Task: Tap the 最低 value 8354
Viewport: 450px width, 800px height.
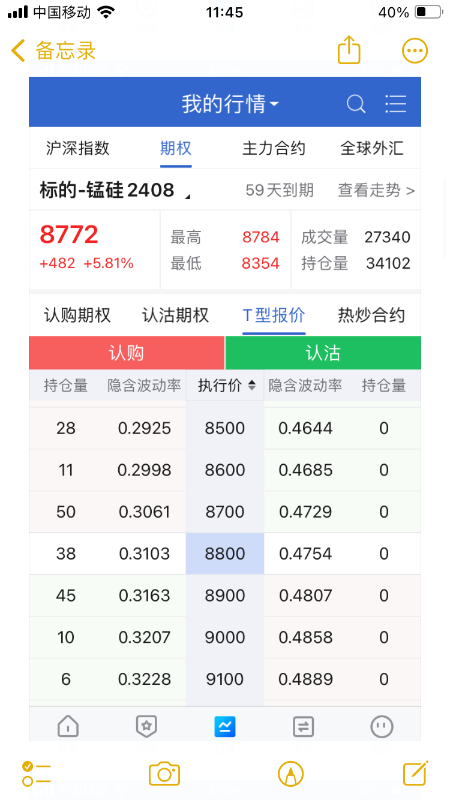Action: tap(261, 263)
